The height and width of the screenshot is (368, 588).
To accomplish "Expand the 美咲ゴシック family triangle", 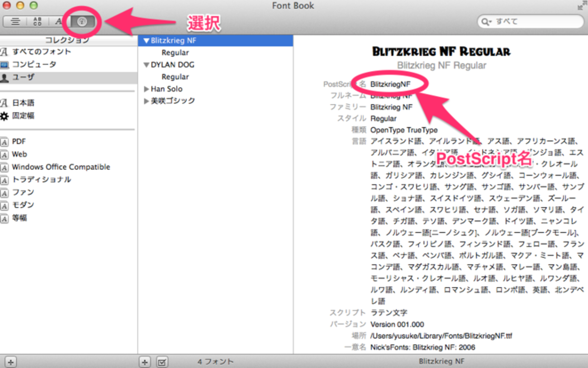I will [147, 101].
